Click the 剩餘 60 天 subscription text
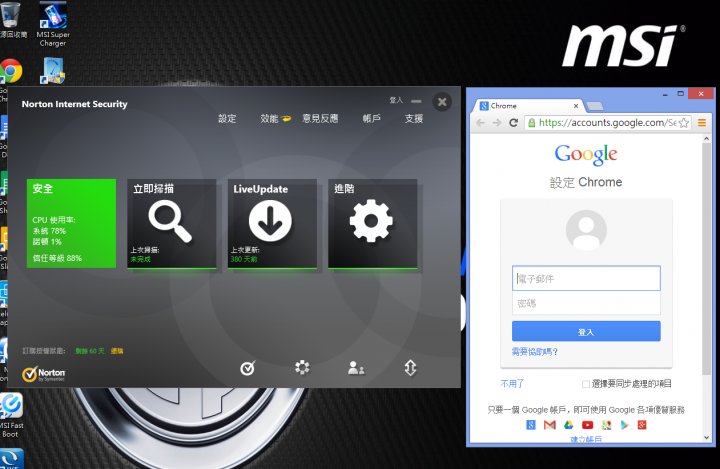Image resolution: width=720 pixels, height=469 pixels. 90,351
